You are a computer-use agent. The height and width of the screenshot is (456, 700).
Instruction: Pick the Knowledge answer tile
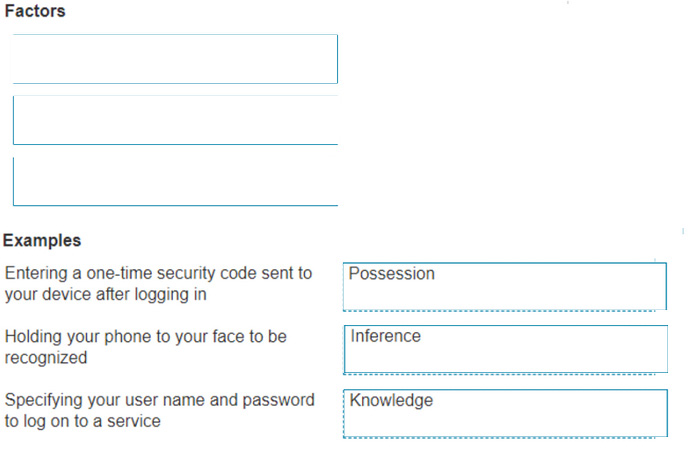[505, 414]
